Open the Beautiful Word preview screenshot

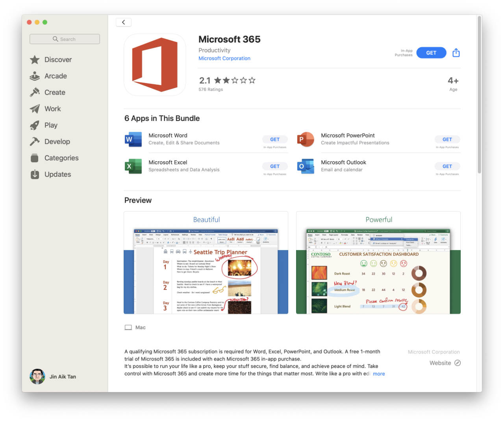[x=206, y=263]
